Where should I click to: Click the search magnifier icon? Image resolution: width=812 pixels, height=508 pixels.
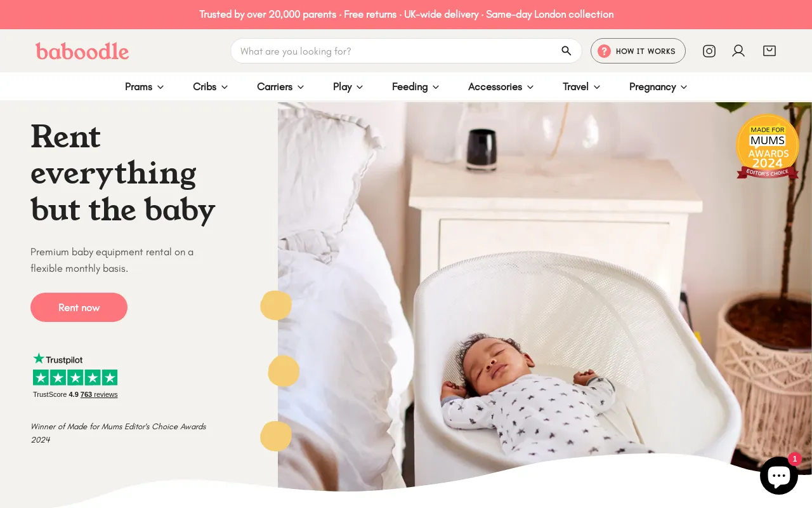click(x=566, y=51)
